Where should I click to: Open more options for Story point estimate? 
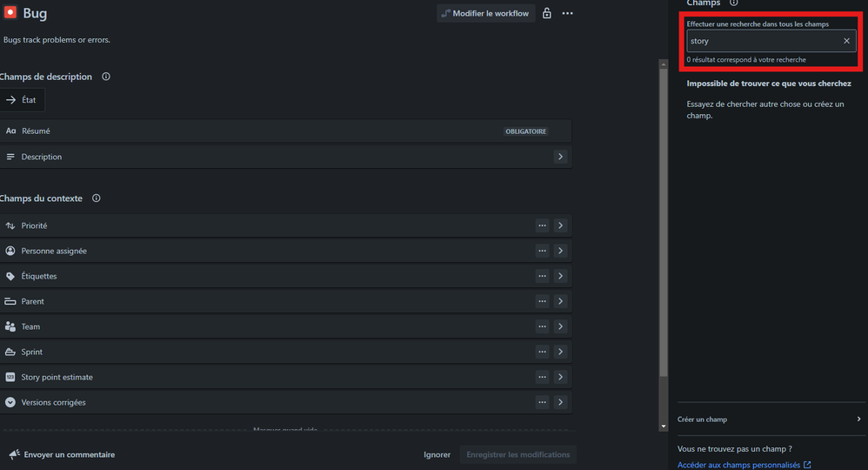[x=542, y=377]
